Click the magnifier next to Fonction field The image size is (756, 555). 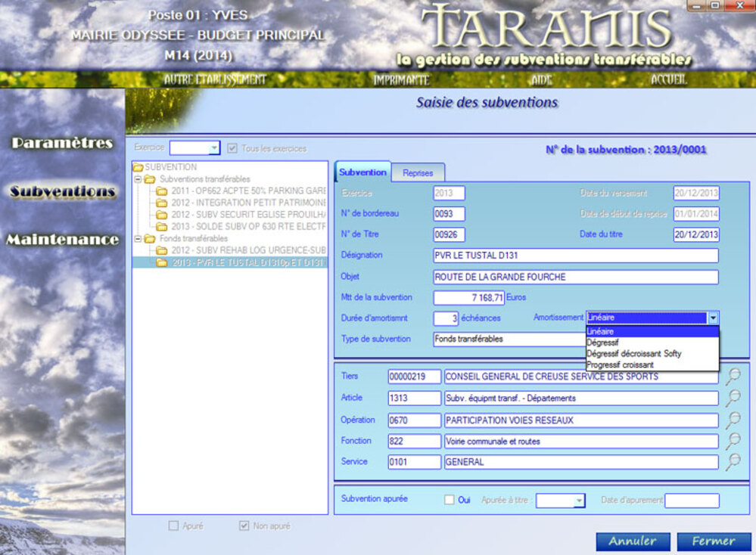[733, 441]
